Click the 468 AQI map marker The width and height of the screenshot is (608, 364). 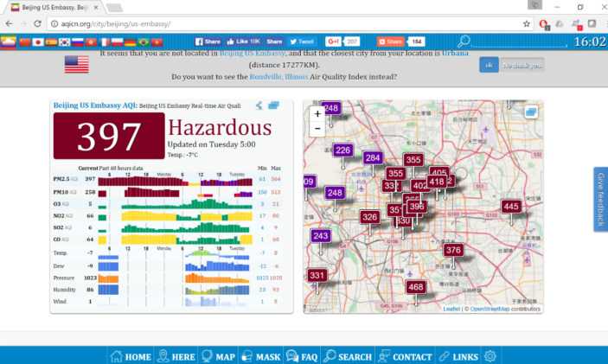[416, 287]
